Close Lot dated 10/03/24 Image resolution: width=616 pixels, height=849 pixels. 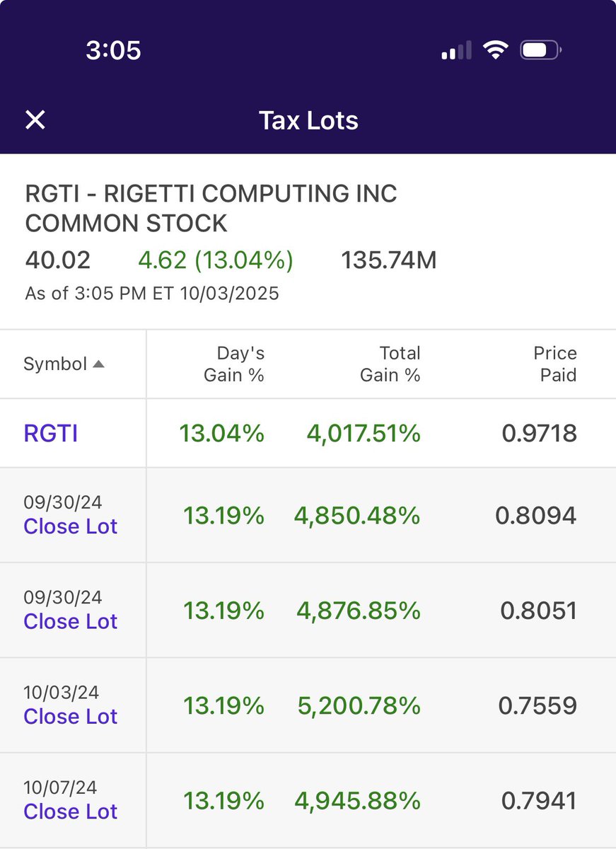pyautogui.click(x=70, y=716)
